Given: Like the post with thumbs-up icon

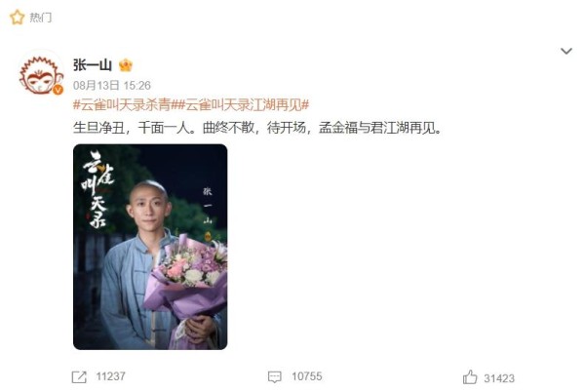Looking at the screenshot, I should click(470, 377).
